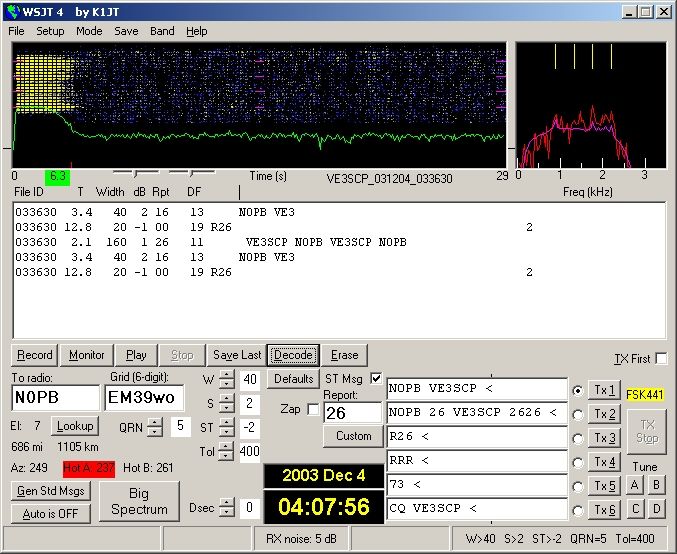The height and width of the screenshot is (554, 677).
Task: Open the Help menu
Action: click(196, 31)
